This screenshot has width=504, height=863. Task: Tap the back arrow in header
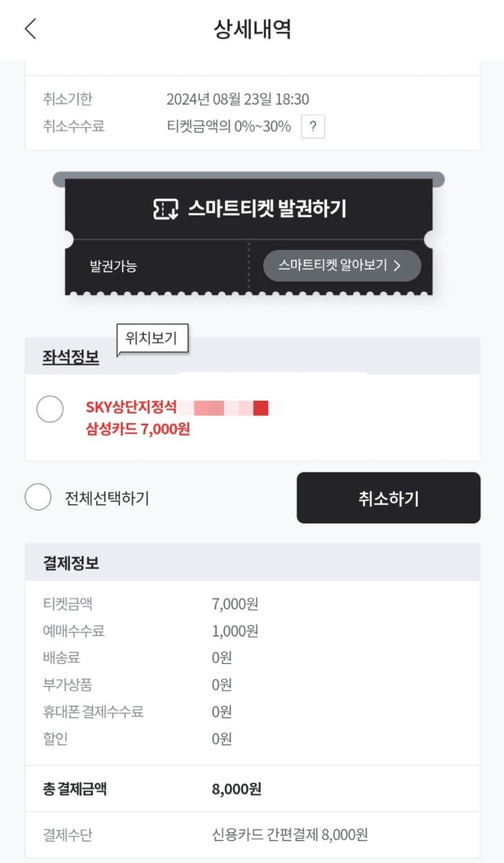click(30, 29)
